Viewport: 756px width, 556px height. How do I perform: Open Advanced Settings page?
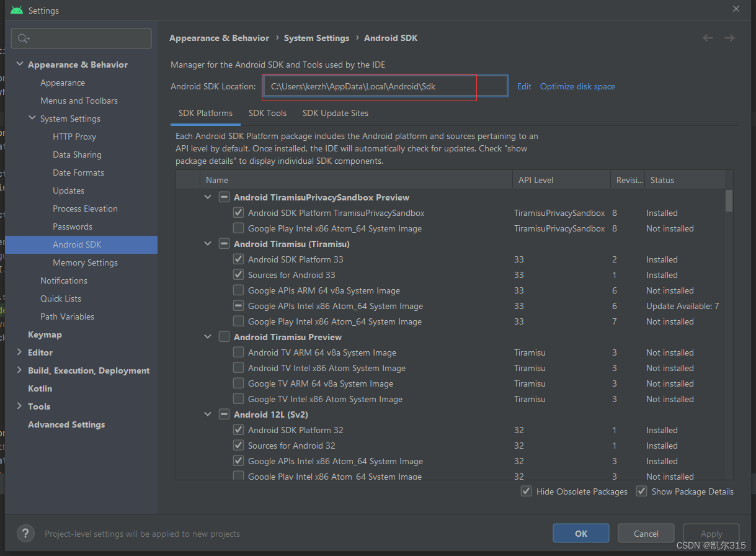point(66,424)
